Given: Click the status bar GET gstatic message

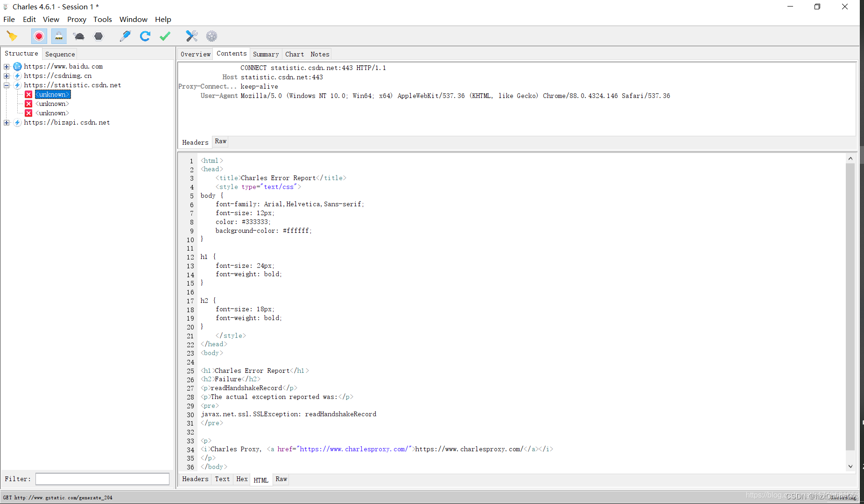Looking at the screenshot, I should tap(58, 497).
